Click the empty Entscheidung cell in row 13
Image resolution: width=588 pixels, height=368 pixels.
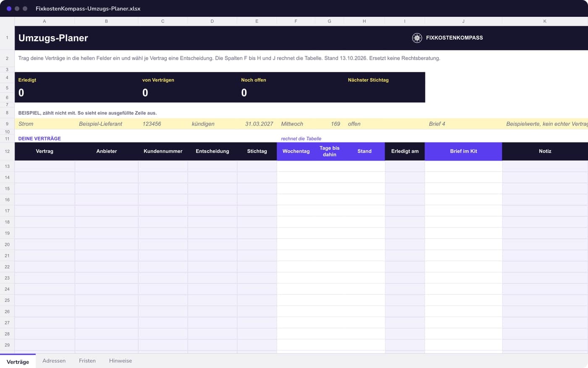click(x=213, y=166)
